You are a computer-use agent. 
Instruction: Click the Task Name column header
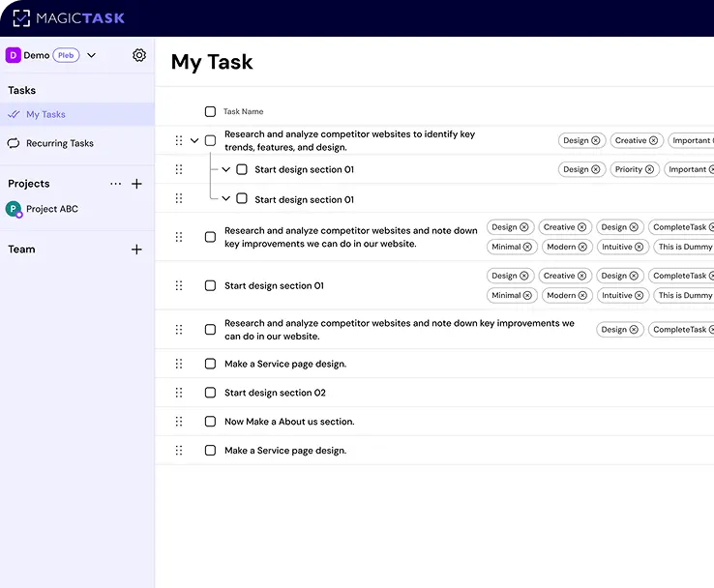243,111
